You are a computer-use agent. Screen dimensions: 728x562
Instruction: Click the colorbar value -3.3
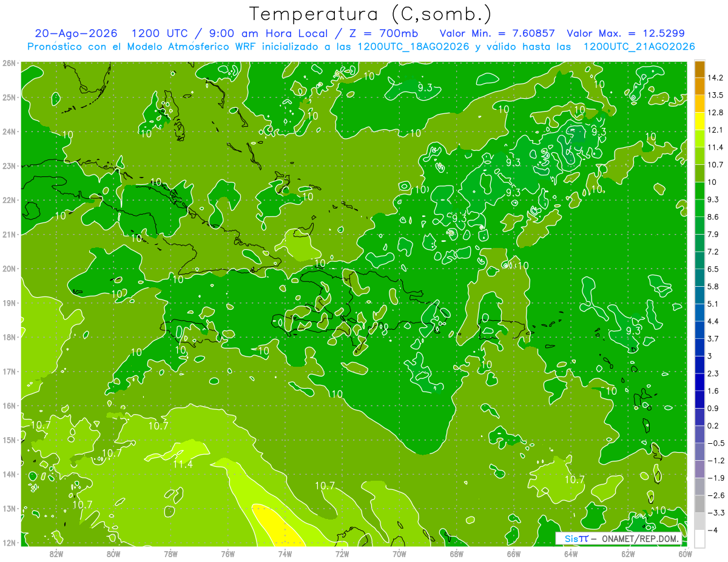point(715,513)
